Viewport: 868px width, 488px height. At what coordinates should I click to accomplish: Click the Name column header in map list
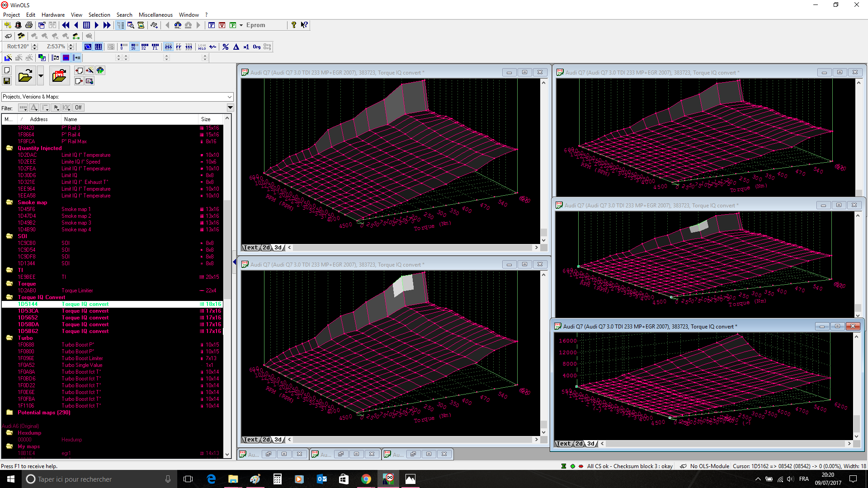pyautogui.click(x=71, y=119)
